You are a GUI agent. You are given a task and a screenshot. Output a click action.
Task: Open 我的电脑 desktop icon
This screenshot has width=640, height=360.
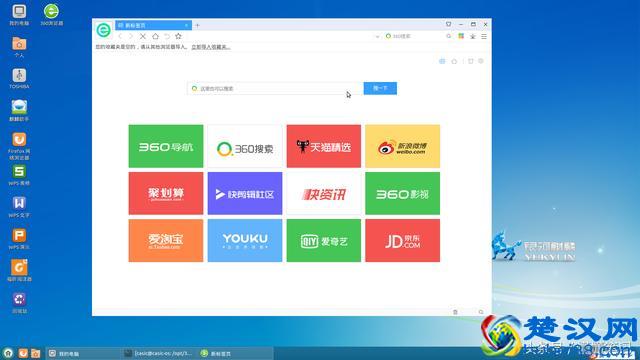[19, 15]
